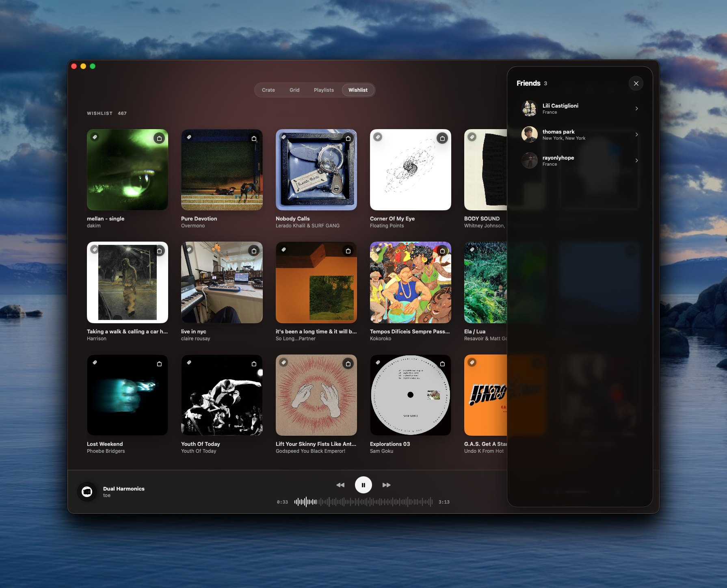Click the tag icon on Taking a walk album
Screen dimensions: 727x588
[x=95, y=250]
